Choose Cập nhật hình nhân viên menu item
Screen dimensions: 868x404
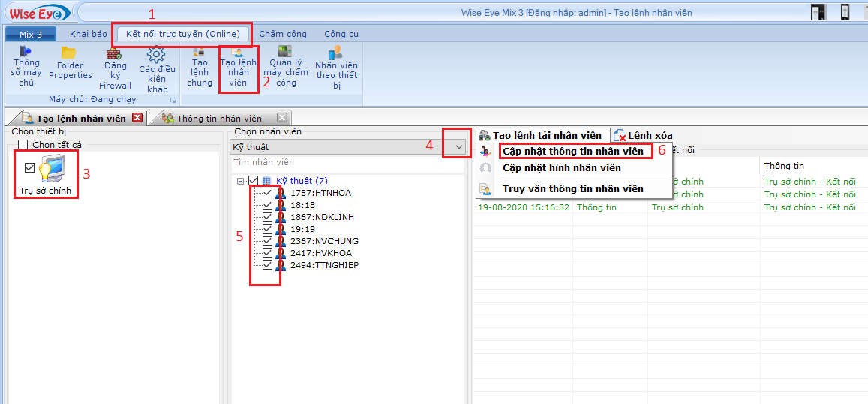pos(561,167)
